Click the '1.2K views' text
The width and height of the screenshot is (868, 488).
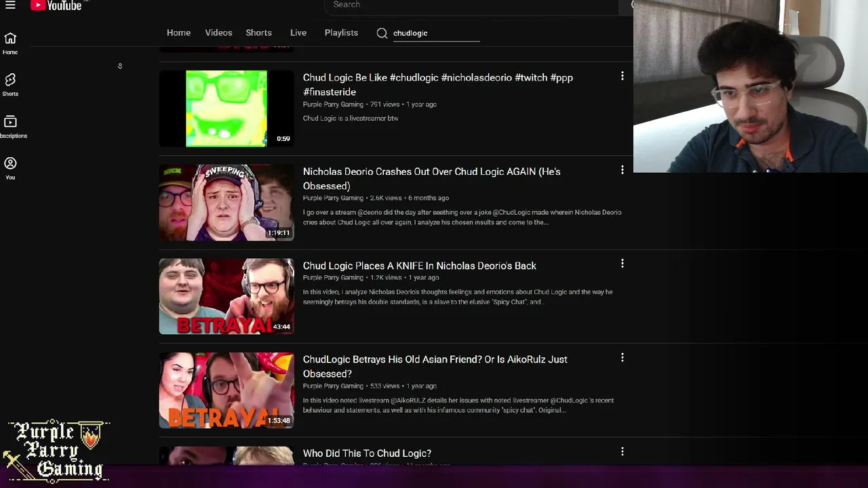(386, 277)
